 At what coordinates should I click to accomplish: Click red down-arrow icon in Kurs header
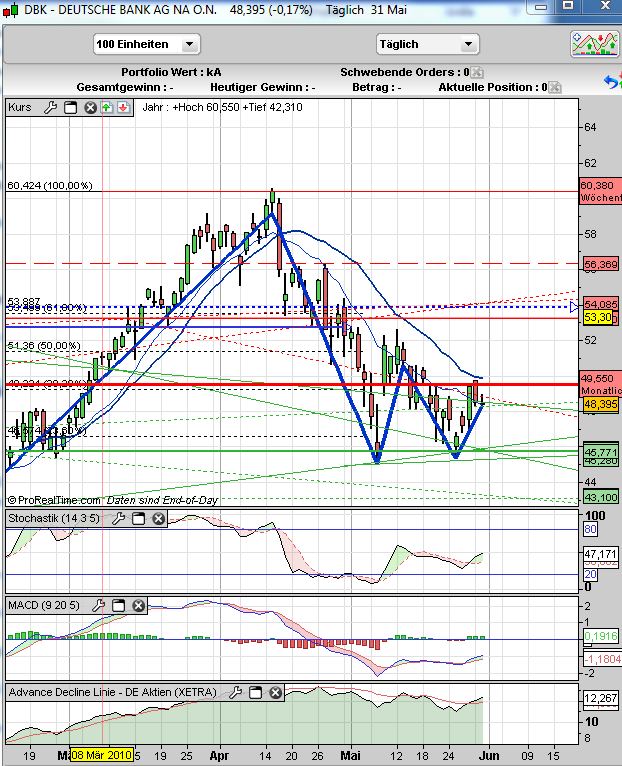pyautogui.click(x=123, y=107)
